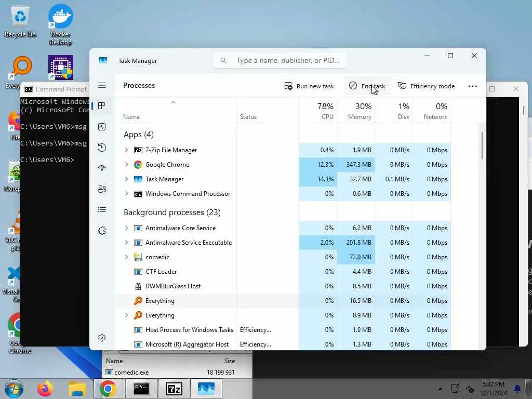Switch to Chrome on the taskbar
The height and width of the screenshot is (399, 532).
pos(108,389)
